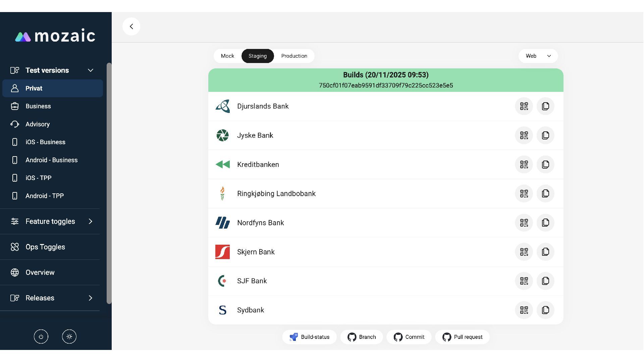Screen dimensions: 644x362
Task: Show QR code for Djurslands Bank
Action: click(524, 106)
